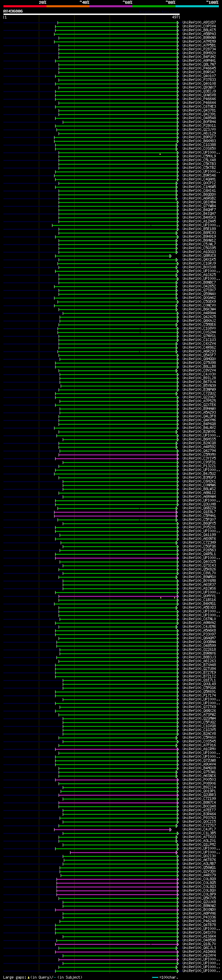Open hit UniRef100_B8LKC5
Screen dimensions: 222x980
[x=199, y=30]
